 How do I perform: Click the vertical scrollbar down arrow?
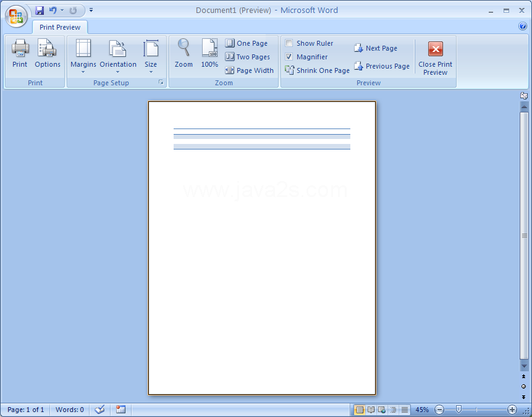(524, 366)
